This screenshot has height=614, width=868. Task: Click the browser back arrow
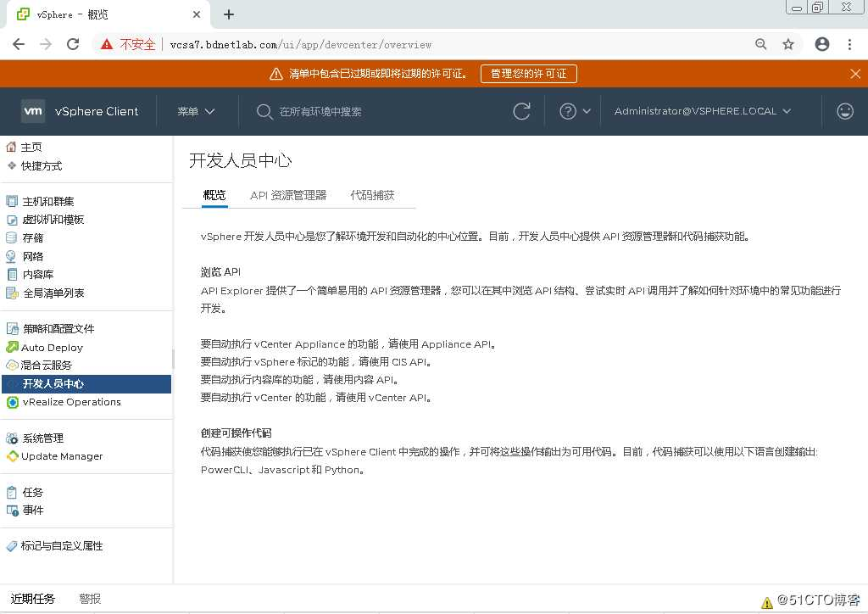click(19, 44)
